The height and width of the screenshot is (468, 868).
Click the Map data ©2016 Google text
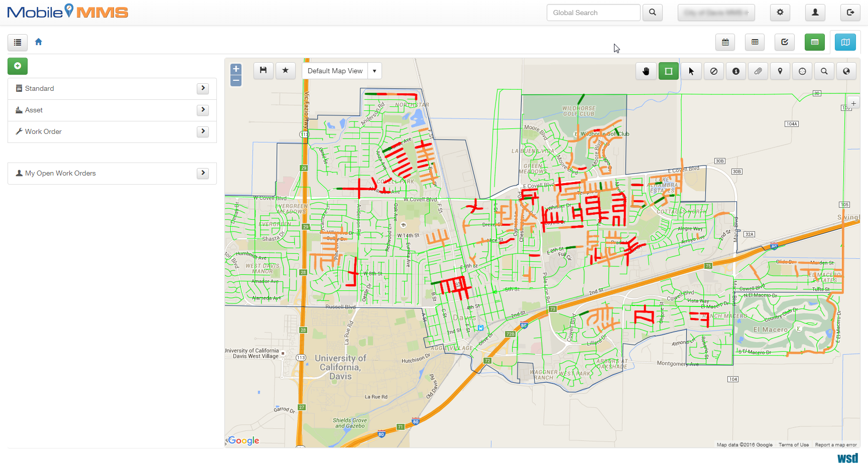[745, 445]
